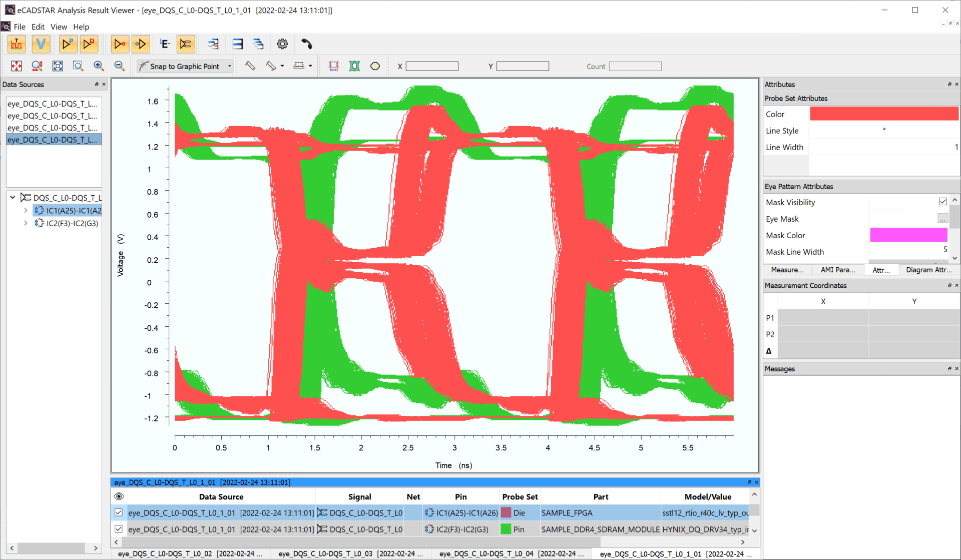The image size is (961, 560).
Task: Select the zoom out magnifier tool
Action: point(119,66)
